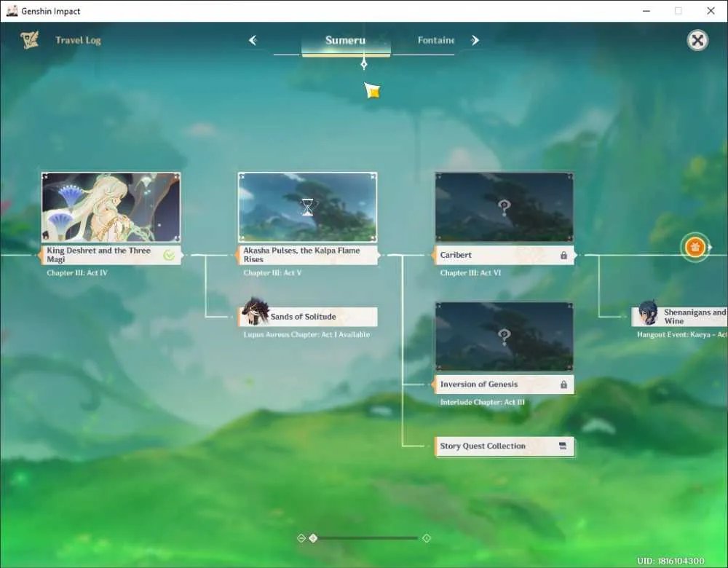
Task: Click the hourglass icon on Akasha Pulses
Action: tap(307, 207)
